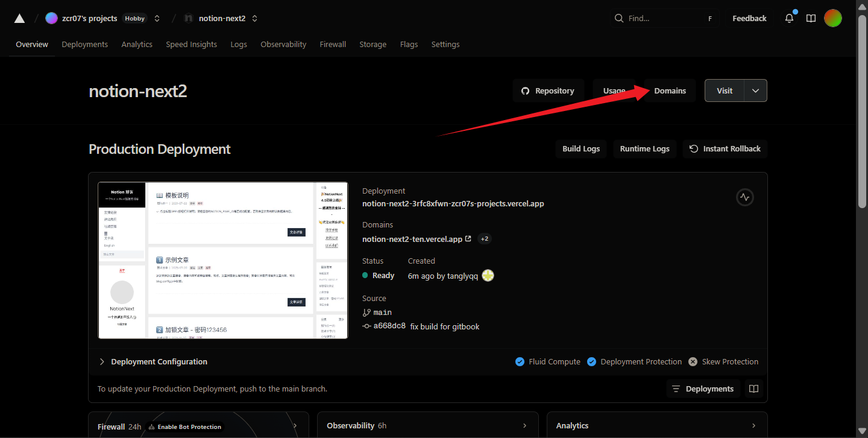The image size is (868, 438).
Task: Click the activity pulse icon in deployment card
Action: (x=745, y=197)
